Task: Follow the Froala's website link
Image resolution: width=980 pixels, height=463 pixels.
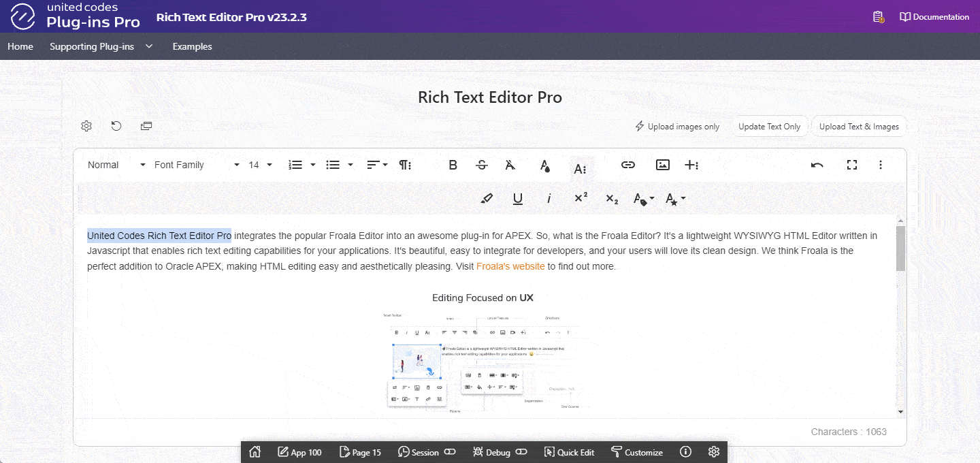Action: 510,266
